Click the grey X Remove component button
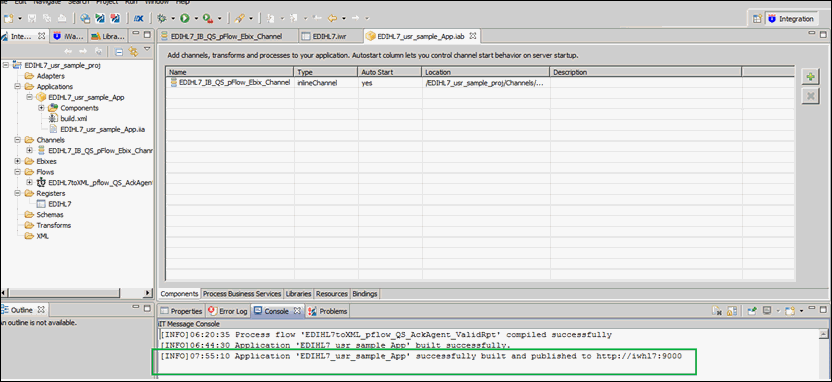This screenshot has width=832, height=382. (x=810, y=97)
